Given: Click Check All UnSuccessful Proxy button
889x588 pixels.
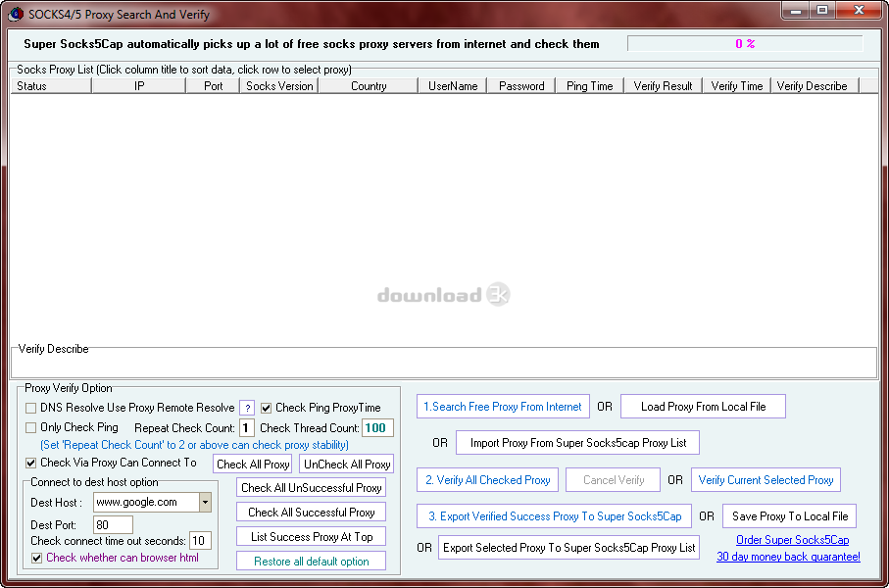Looking at the screenshot, I should click(312, 488).
